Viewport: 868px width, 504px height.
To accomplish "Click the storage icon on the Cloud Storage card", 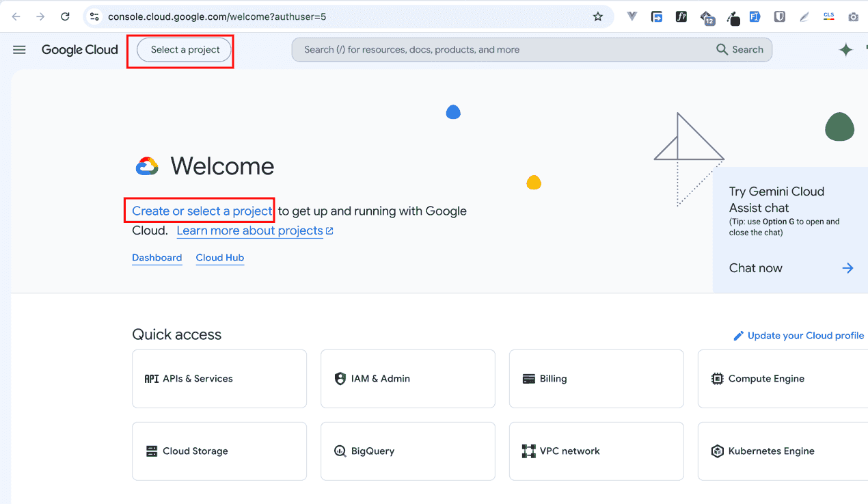I will point(151,451).
